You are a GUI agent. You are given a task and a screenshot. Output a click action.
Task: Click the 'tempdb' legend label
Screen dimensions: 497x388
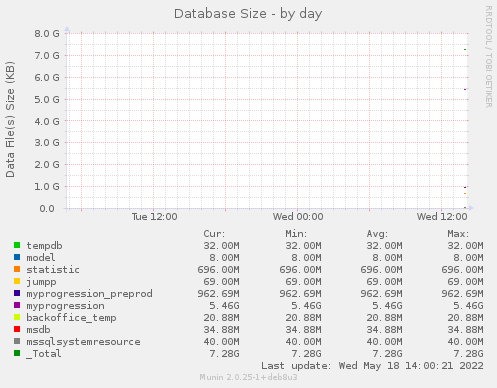[x=44, y=246]
